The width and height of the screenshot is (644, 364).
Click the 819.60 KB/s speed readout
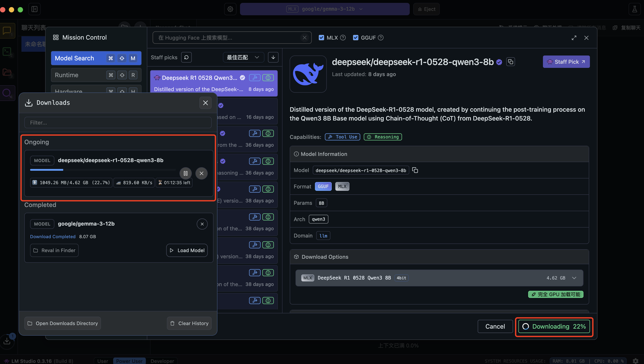point(134,183)
